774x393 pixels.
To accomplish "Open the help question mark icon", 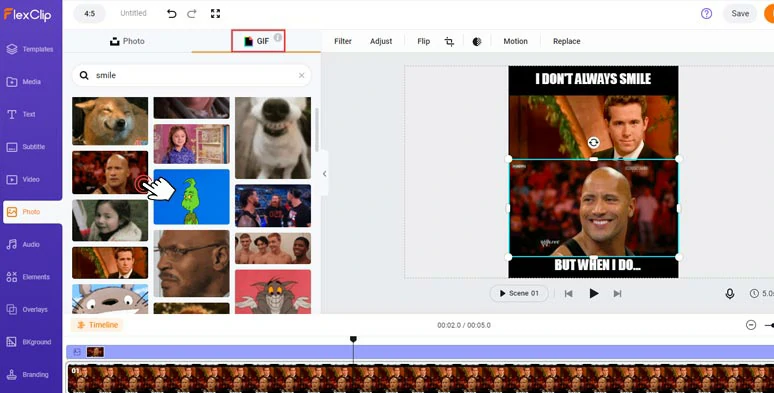I will coord(706,14).
